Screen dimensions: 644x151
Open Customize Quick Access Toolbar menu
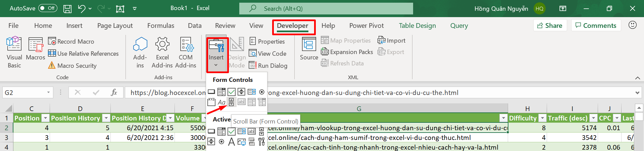tap(135, 8)
